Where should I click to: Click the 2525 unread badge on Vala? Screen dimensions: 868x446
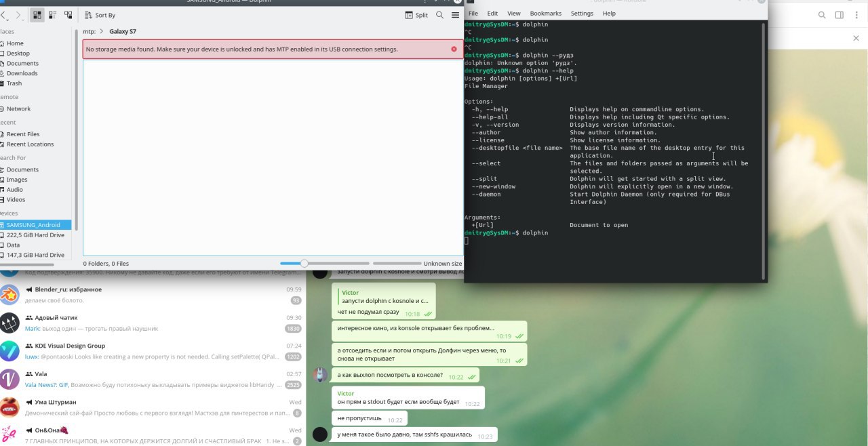tap(293, 385)
